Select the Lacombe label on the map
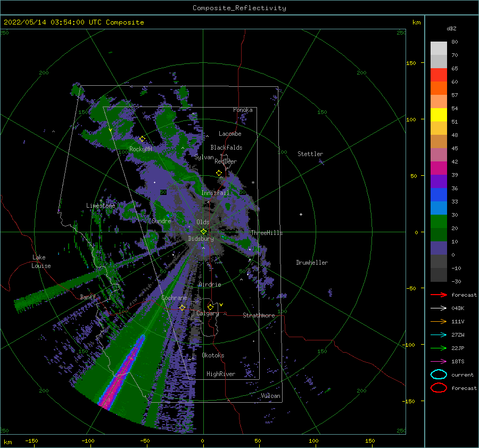The width and height of the screenshot is (479, 448). pyautogui.click(x=230, y=134)
